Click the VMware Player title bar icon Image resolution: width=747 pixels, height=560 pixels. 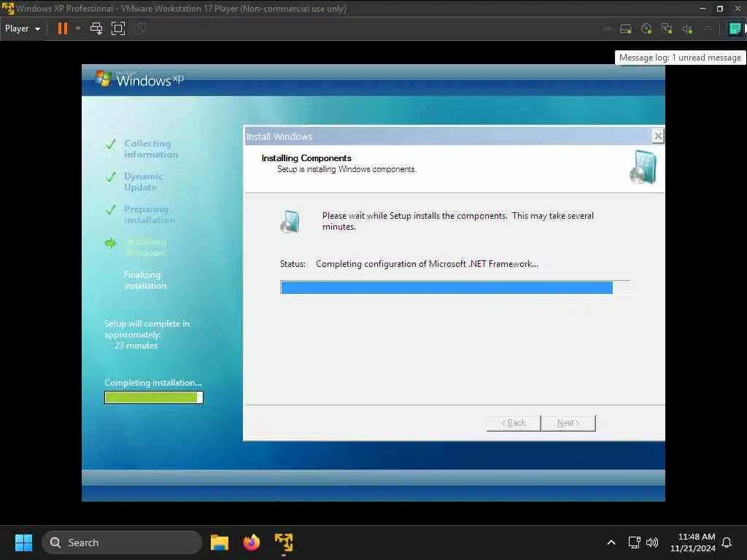tap(7, 8)
